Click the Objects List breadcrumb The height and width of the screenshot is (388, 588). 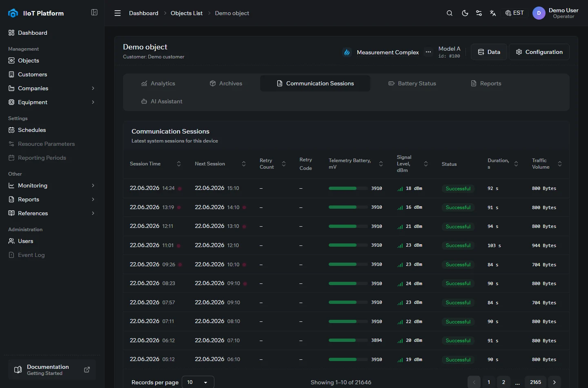(187, 13)
